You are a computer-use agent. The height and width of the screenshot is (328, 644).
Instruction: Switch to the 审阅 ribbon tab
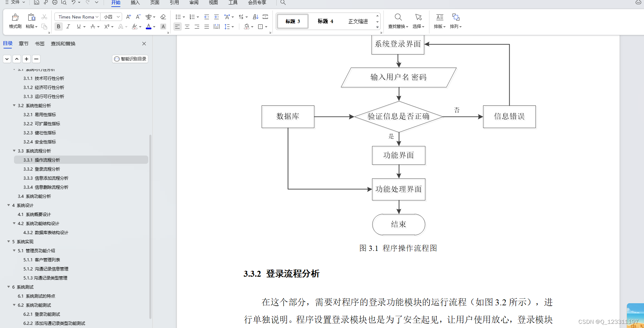coord(194,2)
